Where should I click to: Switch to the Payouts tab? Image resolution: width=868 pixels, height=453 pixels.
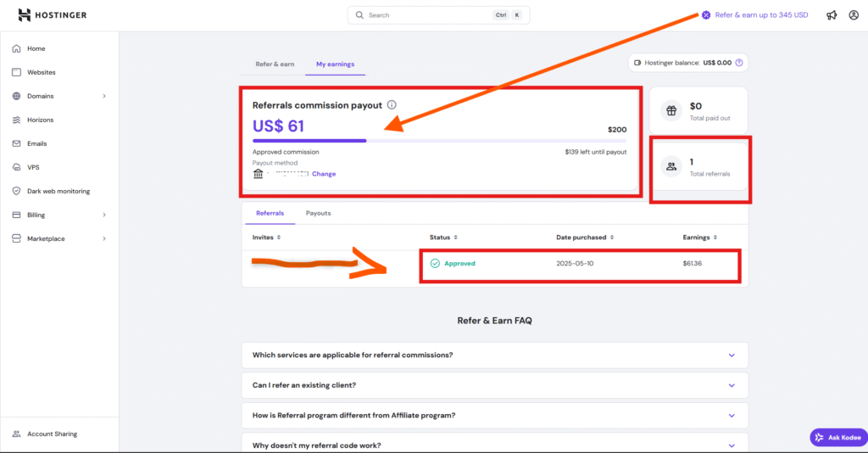[x=319, y=213]
